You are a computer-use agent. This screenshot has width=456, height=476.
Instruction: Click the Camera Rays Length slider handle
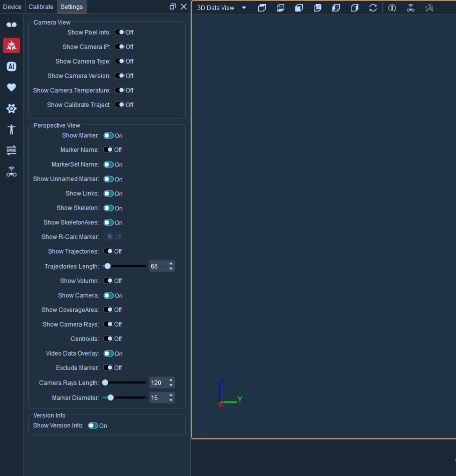[105, 383]
